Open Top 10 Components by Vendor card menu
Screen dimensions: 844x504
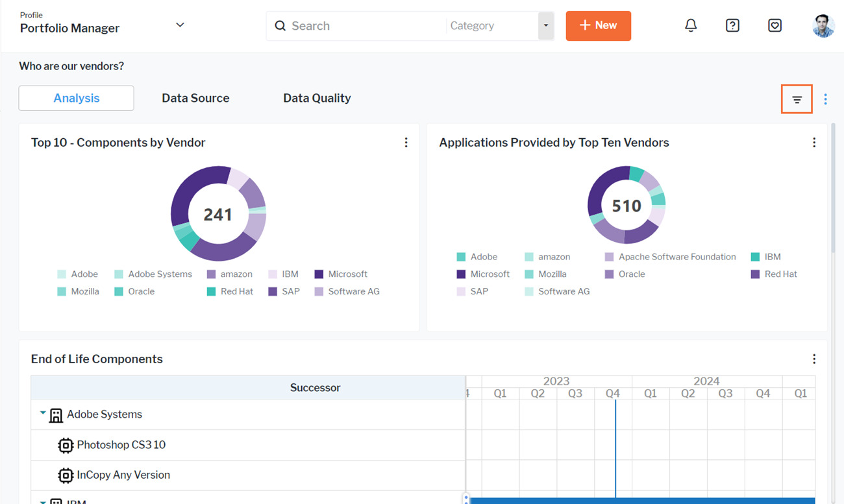coord(406,143)
